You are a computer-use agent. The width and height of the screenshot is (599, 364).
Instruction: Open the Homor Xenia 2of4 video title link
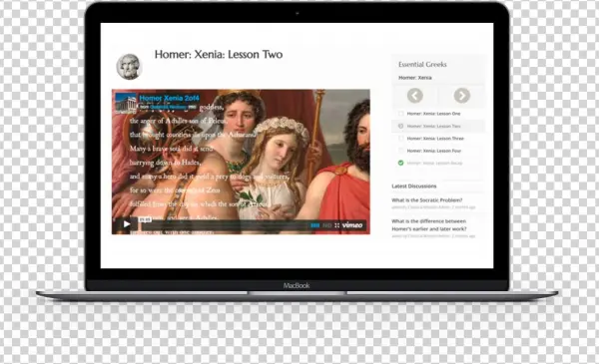pyautogui.click(x=169, y=98)
